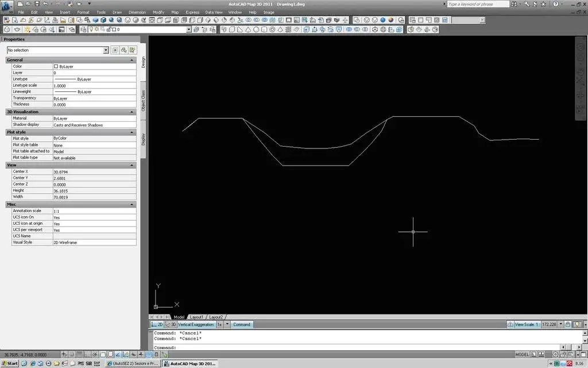Switch to the Layout1 tab

pos(196,317)
